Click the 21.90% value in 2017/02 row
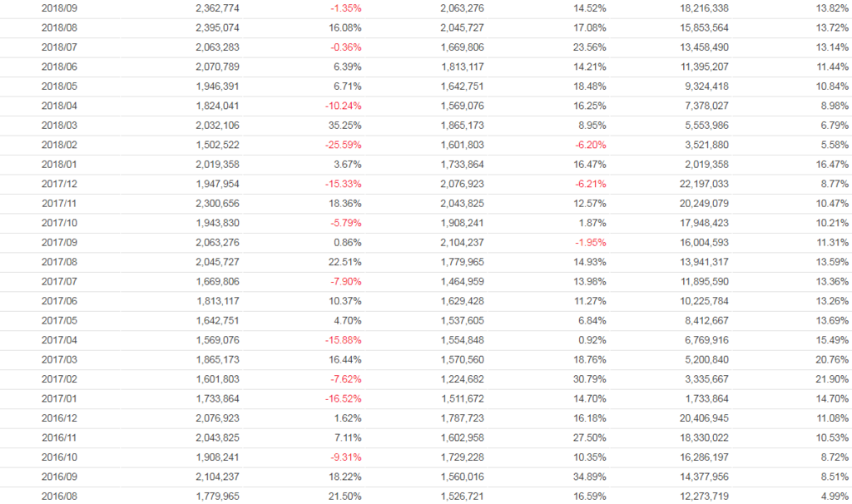This screenshot has width=852, height=504. 830,379
